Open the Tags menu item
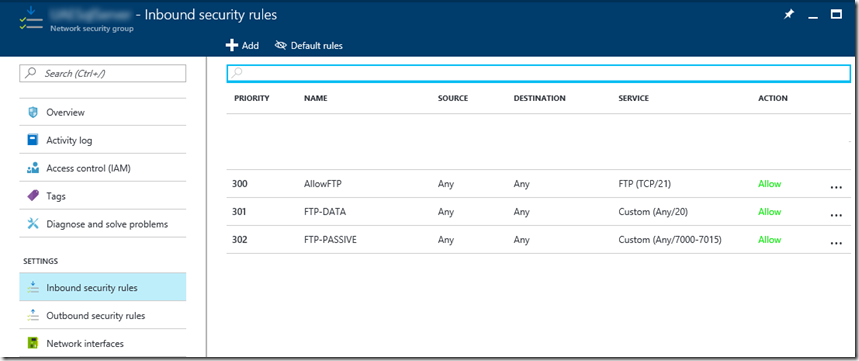859x361 pixels. 102,196
